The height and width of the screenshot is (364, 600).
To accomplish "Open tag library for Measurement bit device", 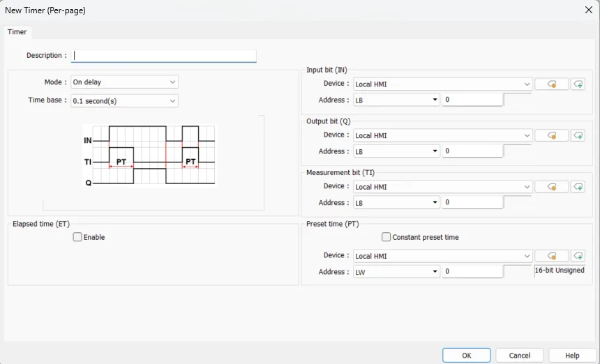I will click(551, 187).
